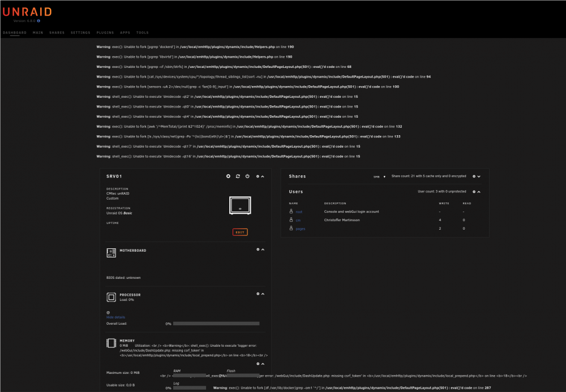The width and height of the screenshot is (566, 392).
Task: Click 'User count: 3 with 0 unprotected' text
Action: 442,192
